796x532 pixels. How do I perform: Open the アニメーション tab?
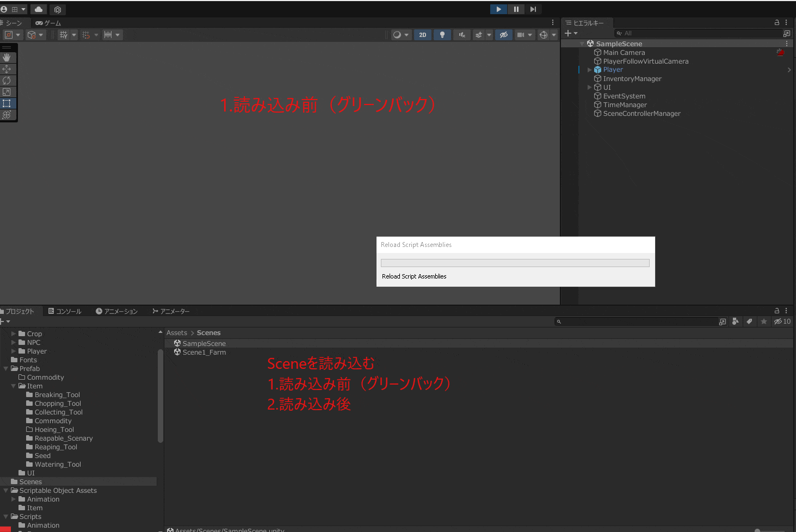[116, 311]
